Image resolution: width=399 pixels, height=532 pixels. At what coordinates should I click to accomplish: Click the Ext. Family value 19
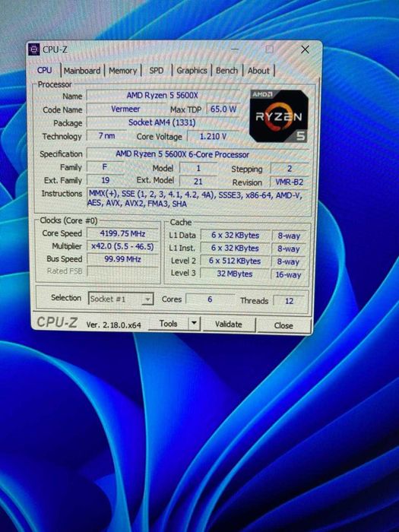point(105,180)
